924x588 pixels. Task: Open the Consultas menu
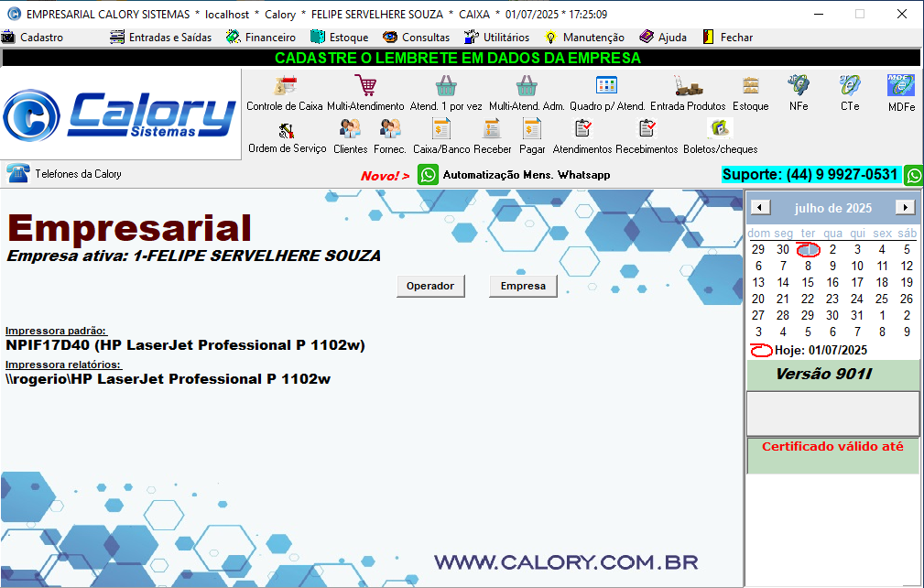click(x=425, y=37)
